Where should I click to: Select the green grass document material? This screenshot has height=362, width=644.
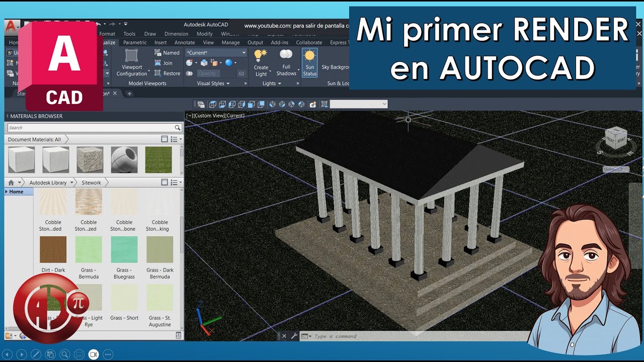[158, 160]
